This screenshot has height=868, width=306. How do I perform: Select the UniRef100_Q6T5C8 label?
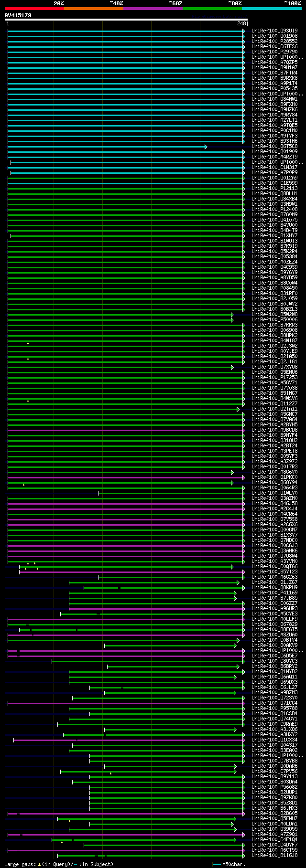coord(274,147)
